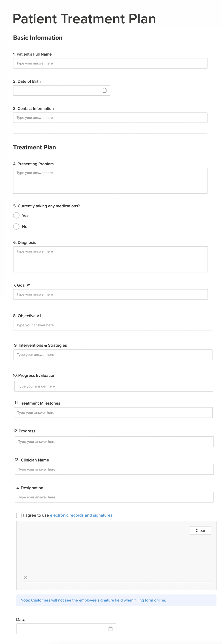Screen dimensions: 222x644
Task: Select No for currently taking medications
Action: point(16,227)
